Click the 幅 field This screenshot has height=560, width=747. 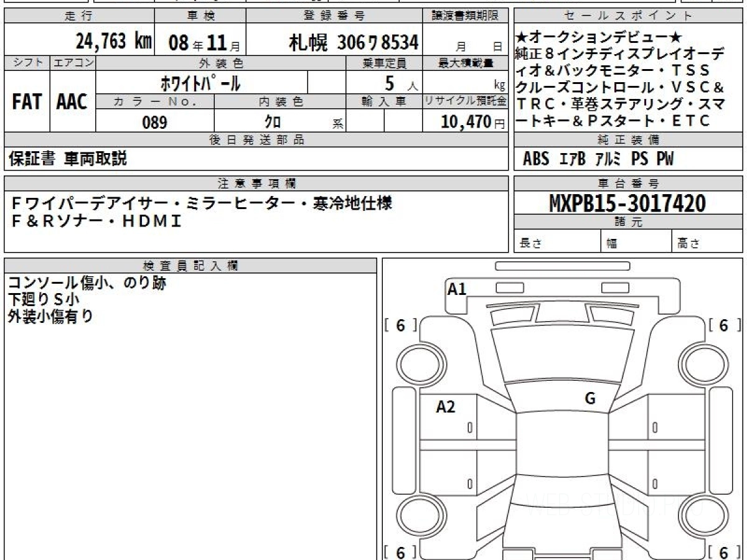(x=636, y=242)
